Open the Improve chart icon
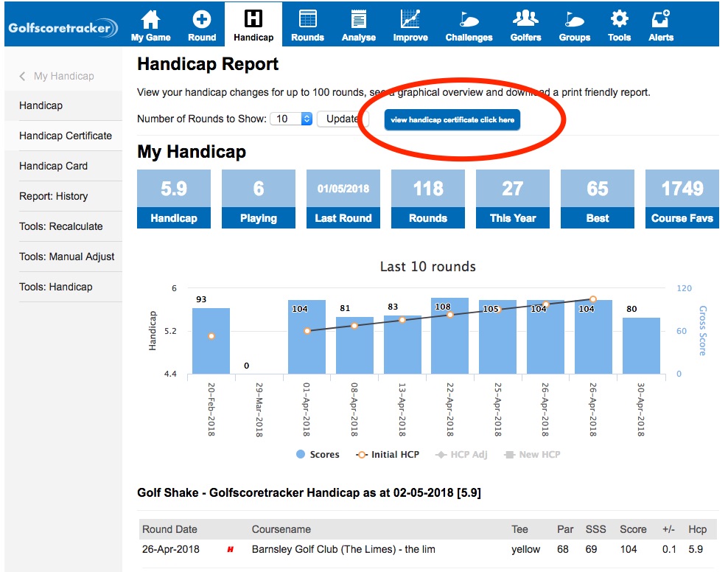 [x=410, y=20]
